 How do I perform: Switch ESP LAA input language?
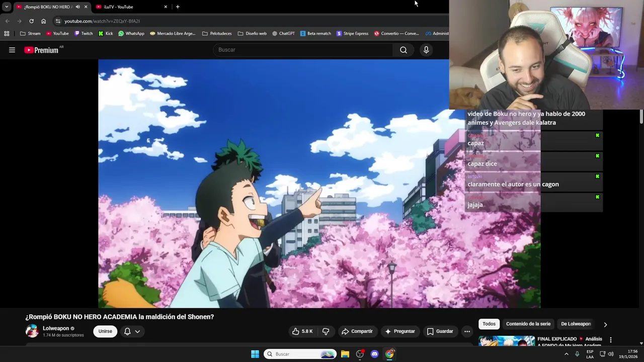[x=590, y=354]
